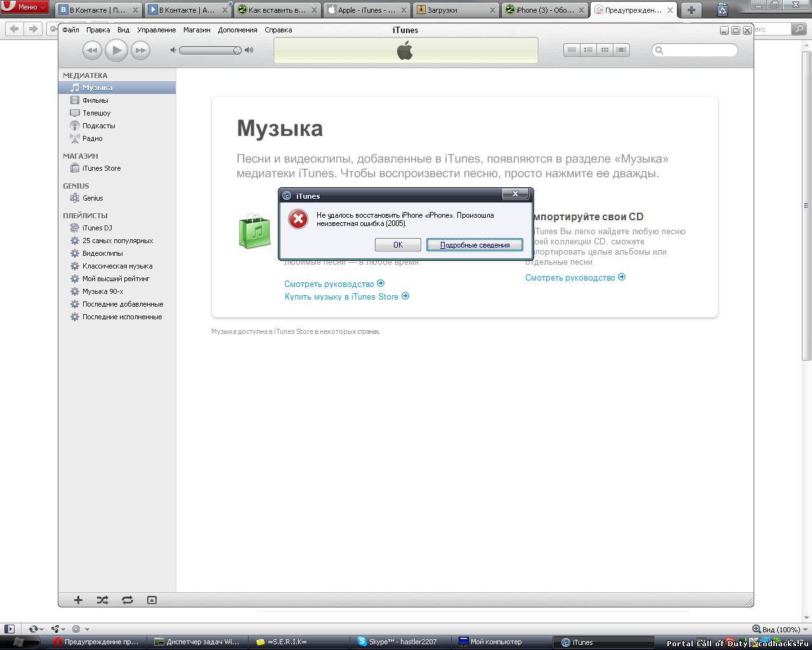
Task: Open iTunes Store from the sidebar
Action: pyautogui.click(x=117, y=168)
